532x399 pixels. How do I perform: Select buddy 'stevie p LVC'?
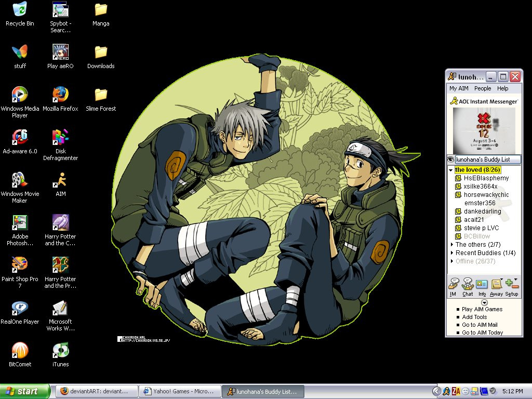pos(481,228)
